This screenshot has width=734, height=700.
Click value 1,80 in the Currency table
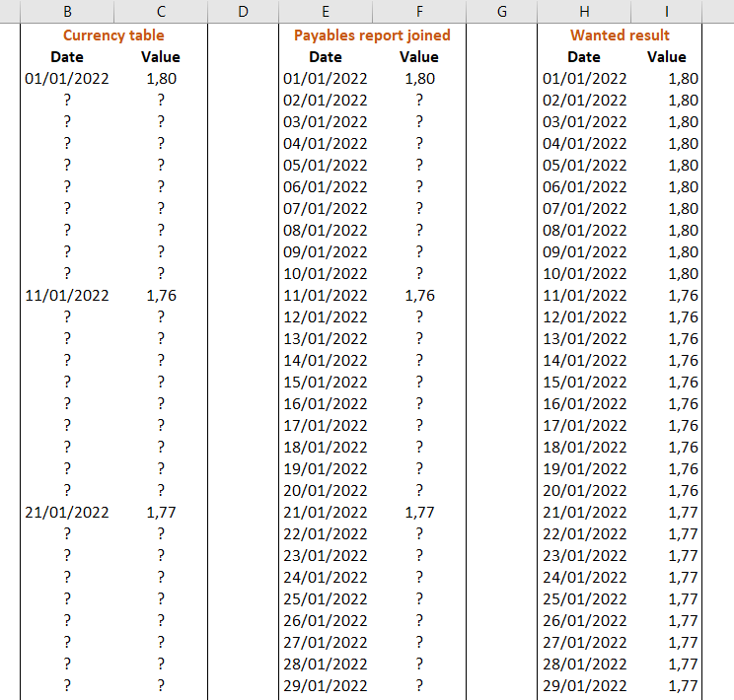coord(161,79)
